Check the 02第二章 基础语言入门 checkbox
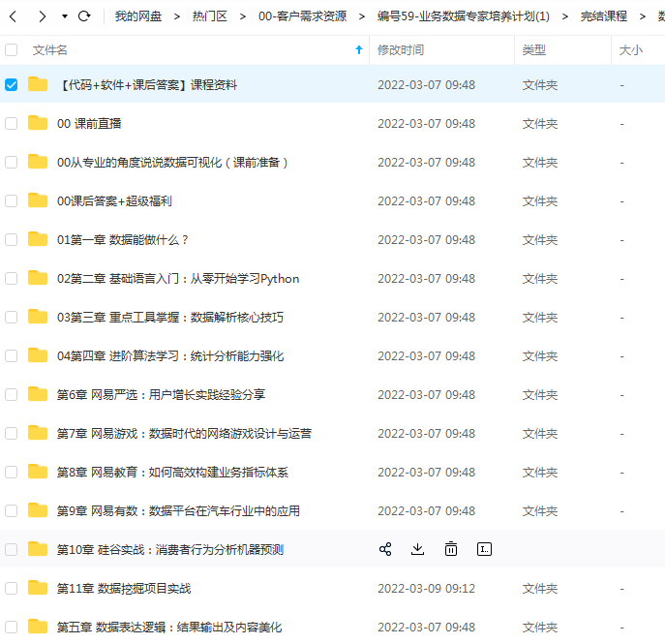Screen dimensions: 665x644 (11, 278)
